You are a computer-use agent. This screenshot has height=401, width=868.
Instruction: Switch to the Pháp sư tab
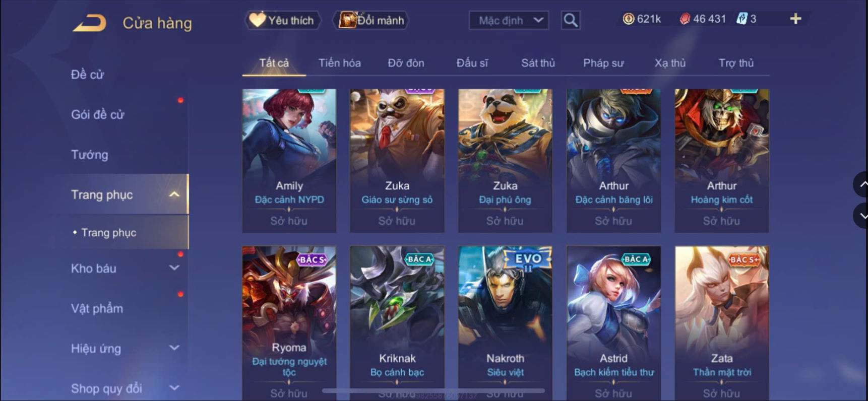coord(603,63)
